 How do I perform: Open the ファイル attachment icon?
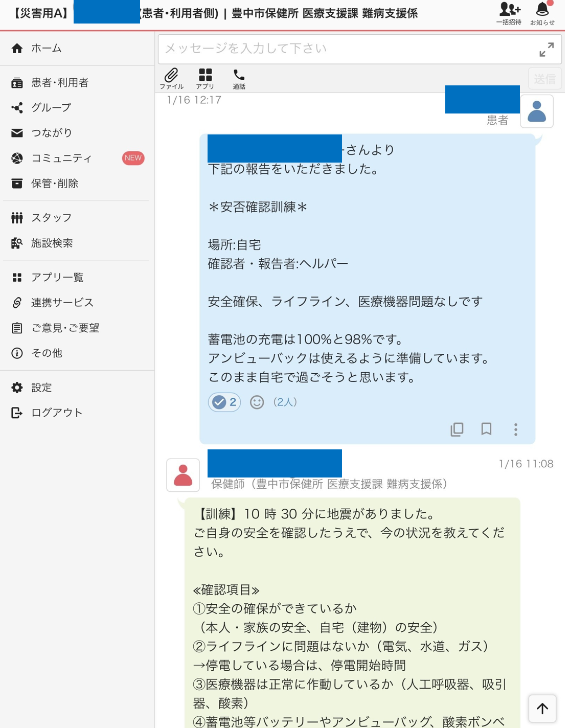click(x=171, y=79)
